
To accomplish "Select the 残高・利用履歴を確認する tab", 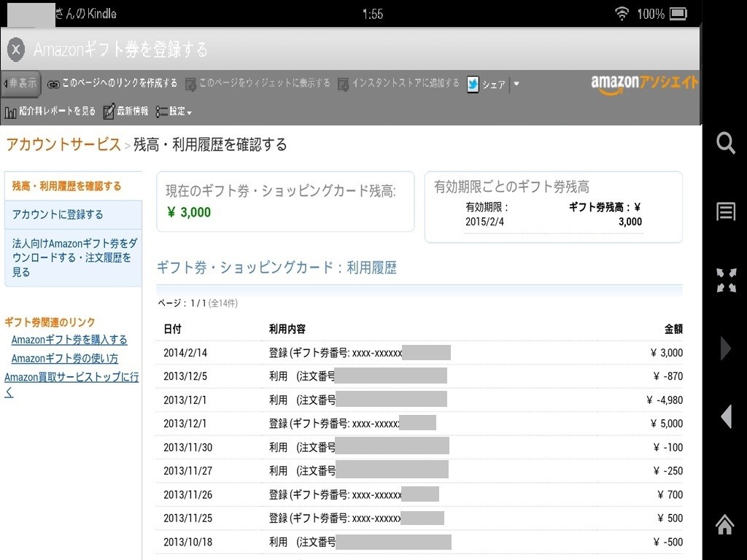I will pyautogui.click(x=66, y=186).
